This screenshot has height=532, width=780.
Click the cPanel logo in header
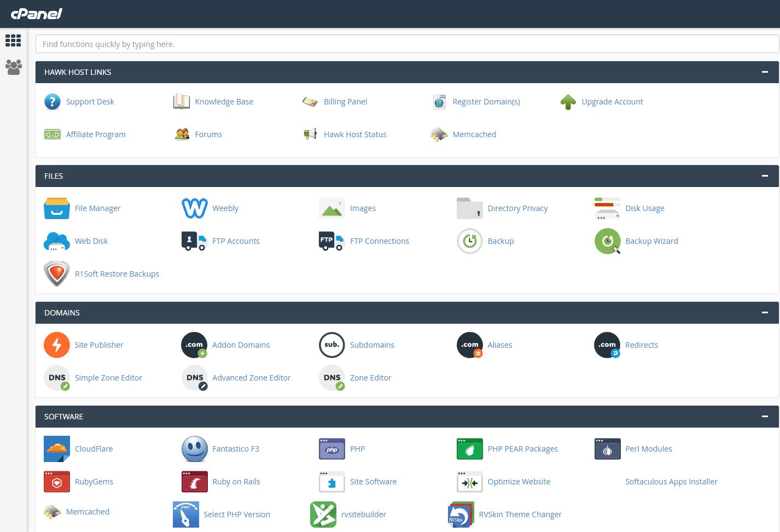37,14
